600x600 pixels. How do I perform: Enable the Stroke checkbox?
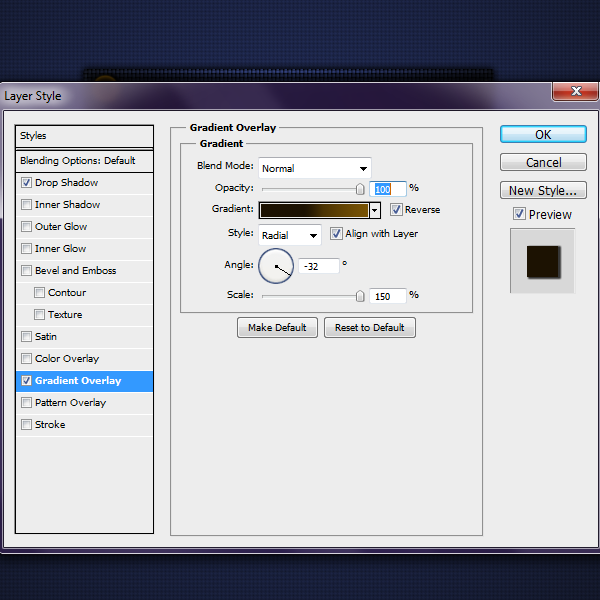(x=26, y=424)
